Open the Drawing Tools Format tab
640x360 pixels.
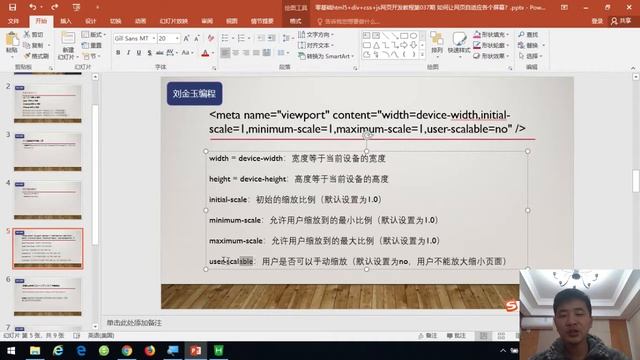coord(295,21)
